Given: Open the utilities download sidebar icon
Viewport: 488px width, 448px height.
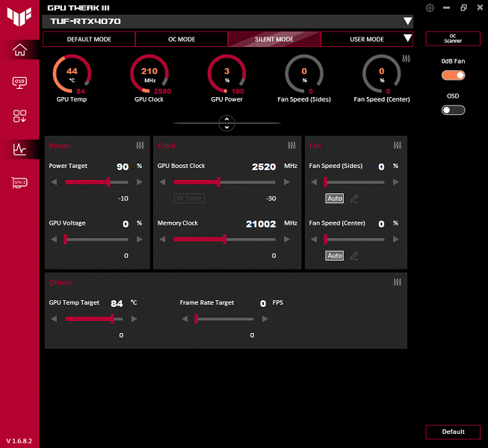Looking at the screenshot, I should pyautogui.click(x=19, y=116).
